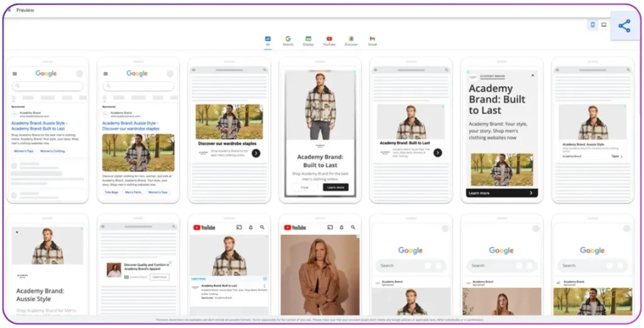Close the Preview panel with X
The image size is (644, 328).
tap(9, 10)
